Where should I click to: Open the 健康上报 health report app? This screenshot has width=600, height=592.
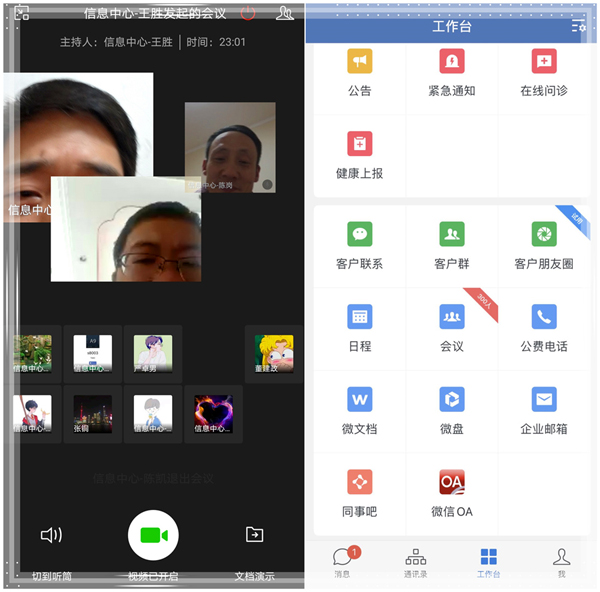pyautogui.click(x=359, y=155)
